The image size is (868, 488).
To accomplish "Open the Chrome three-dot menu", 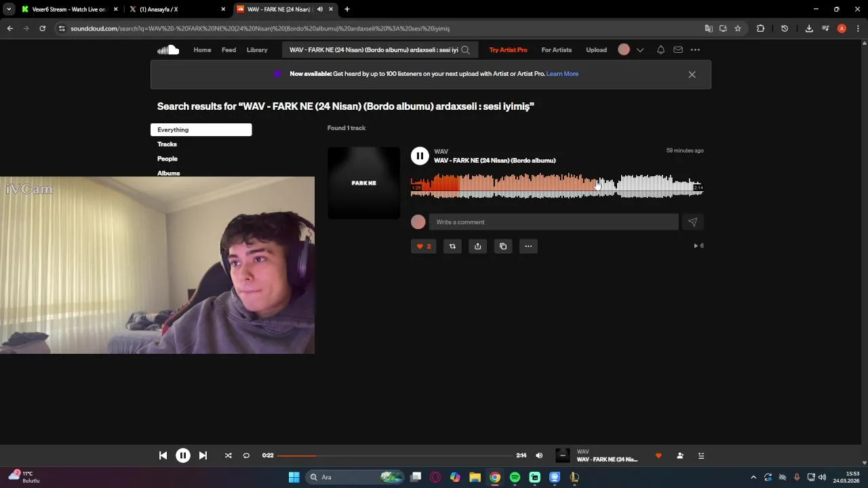I will click(858, 28).
